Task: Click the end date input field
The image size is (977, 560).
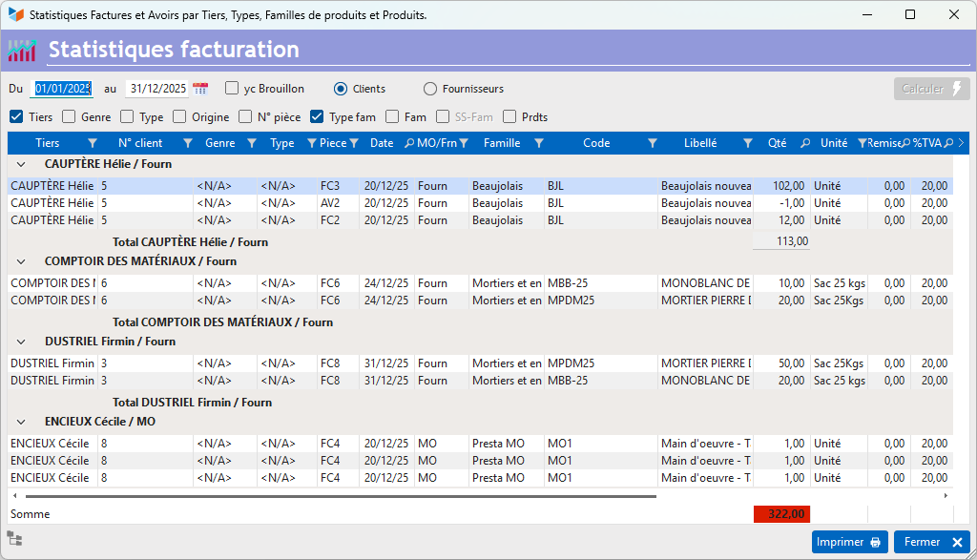Action: (158, 89)
